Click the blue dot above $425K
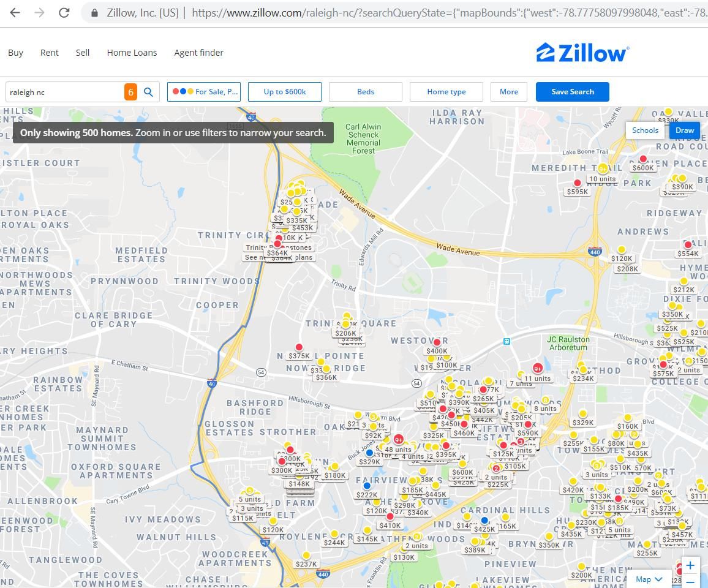The height and width of the screenshot is (588, 708). [x=484, y=520]
